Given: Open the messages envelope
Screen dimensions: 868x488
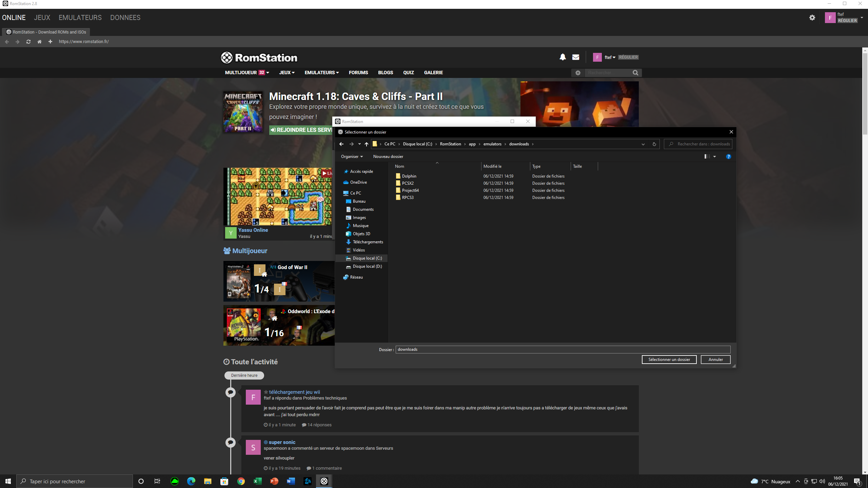Looking at the screenshot, I should (x=576, y=57).
